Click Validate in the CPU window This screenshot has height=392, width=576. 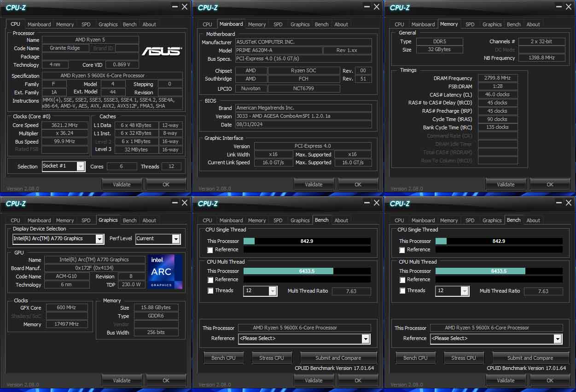122,184
